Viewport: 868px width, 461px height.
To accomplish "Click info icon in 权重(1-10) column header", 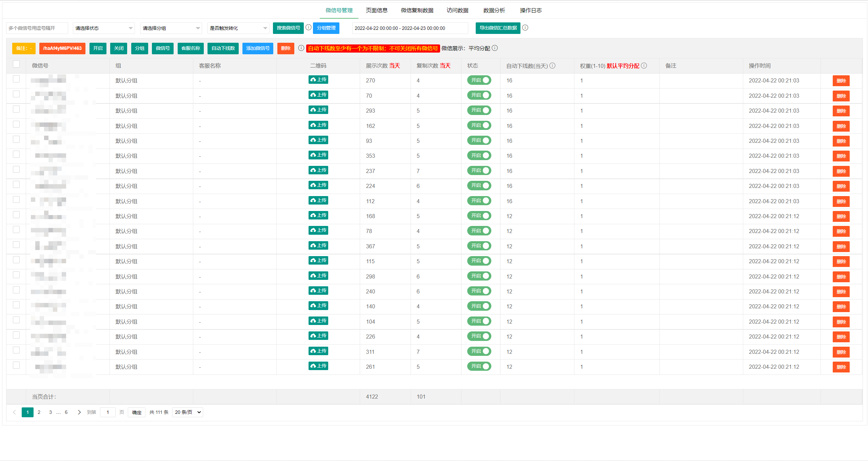I will (x=644, y=65).
